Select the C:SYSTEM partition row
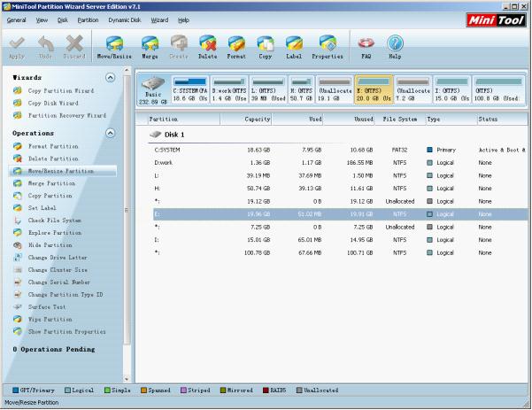 point(340,150)
